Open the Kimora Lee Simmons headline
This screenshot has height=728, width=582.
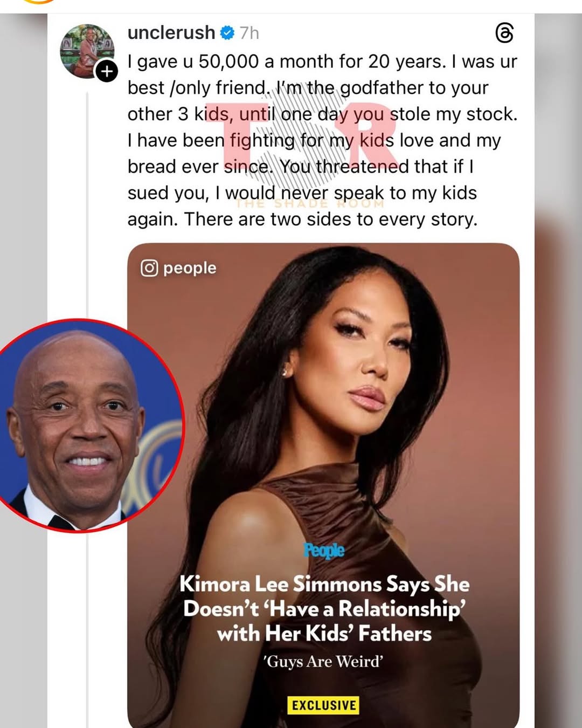pos(324,608)
